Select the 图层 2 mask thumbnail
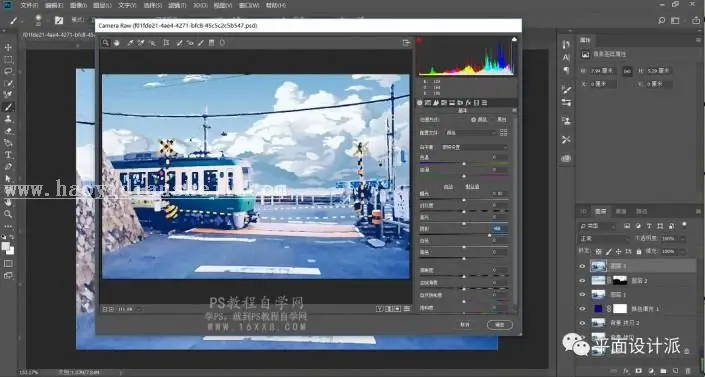The width and height of the screenshot is (705, 377). point(620,281)
